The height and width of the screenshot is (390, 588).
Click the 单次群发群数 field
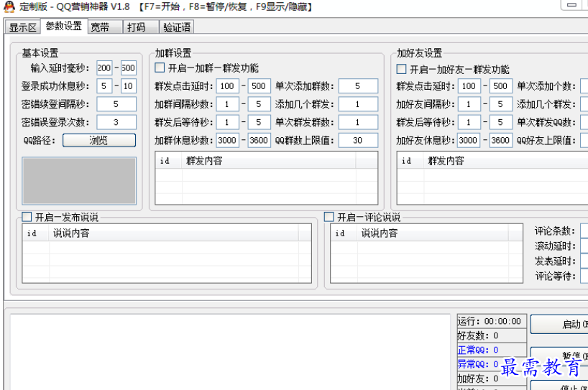(358, 122)
